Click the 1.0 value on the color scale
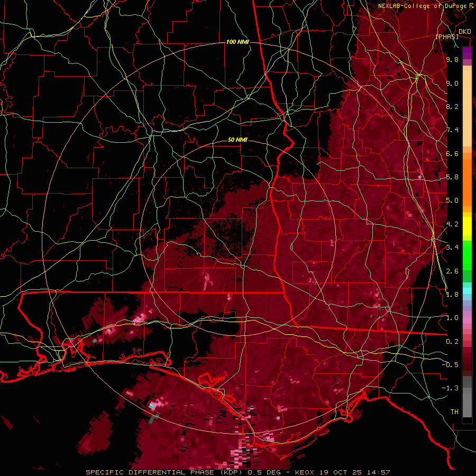The image size is (476, 476). click(x=452, y=318)
